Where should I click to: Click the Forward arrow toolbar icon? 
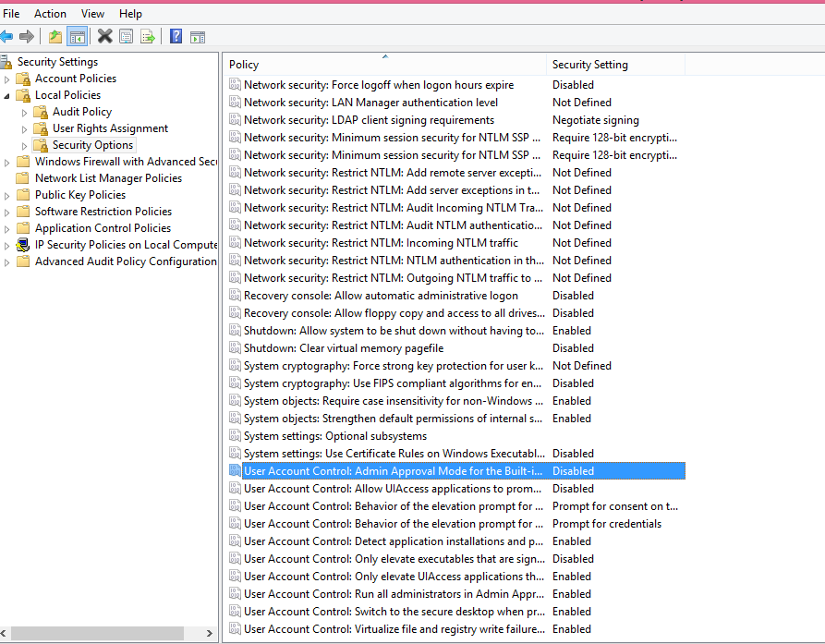tap(27, 37)
